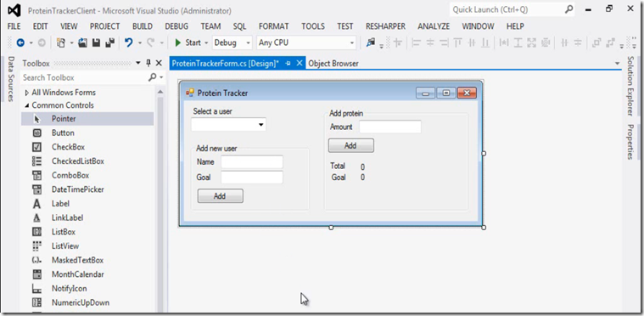Click the Align Centers layout icon

tap(430, 42)
